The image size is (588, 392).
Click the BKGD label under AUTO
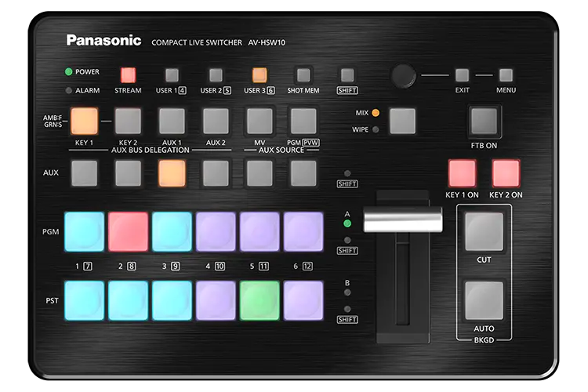coord(484,340)
